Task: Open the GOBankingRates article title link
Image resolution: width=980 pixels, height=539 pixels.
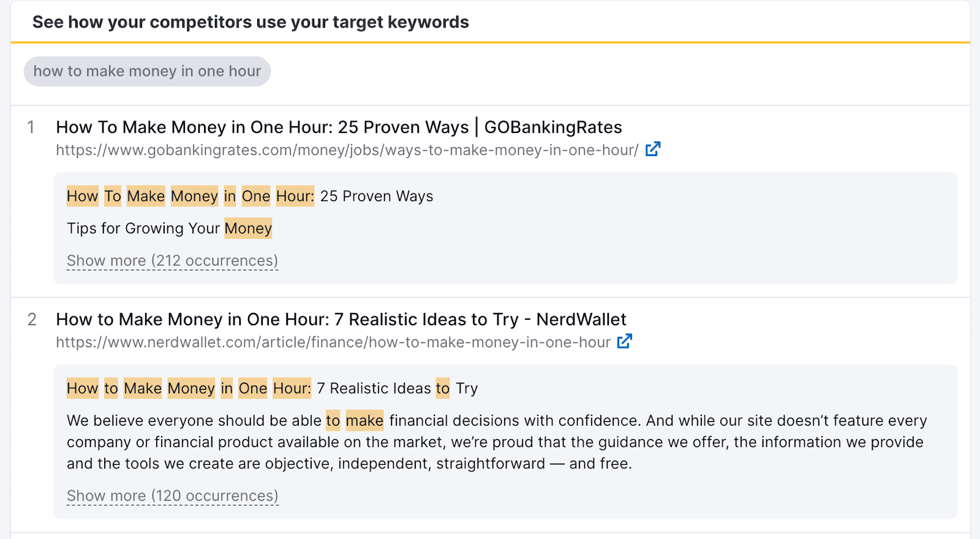Action: (x=339, y=127)
